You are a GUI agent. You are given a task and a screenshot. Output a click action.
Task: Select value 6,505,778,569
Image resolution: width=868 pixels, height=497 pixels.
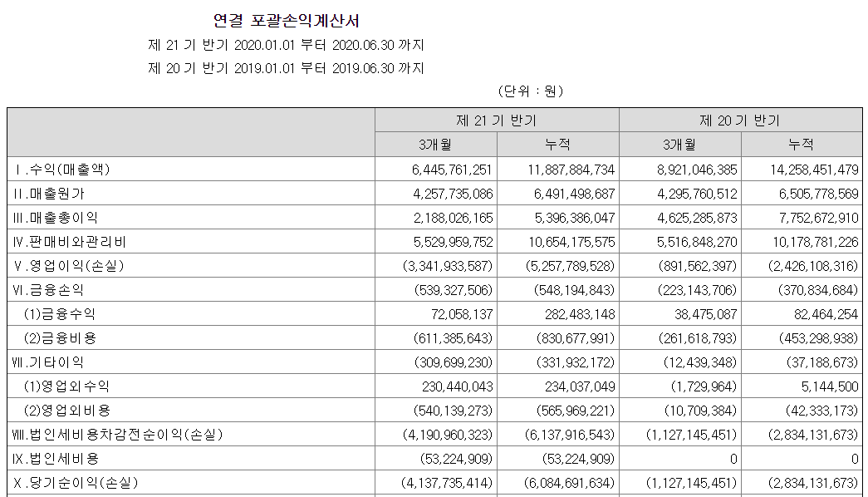pyautogui.click(x=819, y=194)
